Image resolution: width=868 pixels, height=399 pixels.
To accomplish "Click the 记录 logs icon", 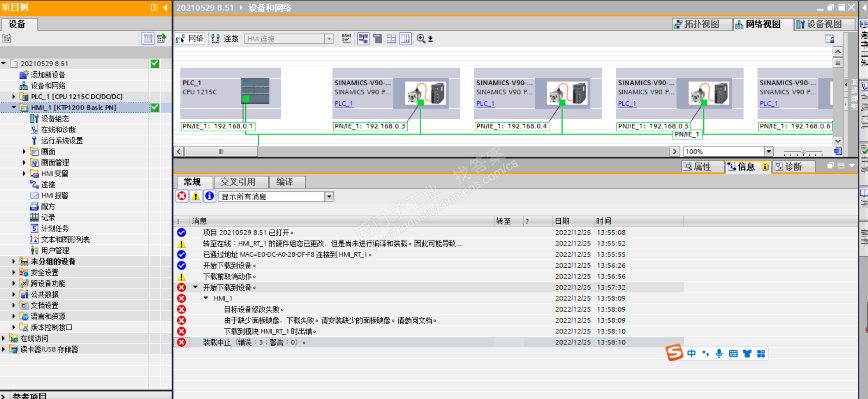I will [34, 217].
